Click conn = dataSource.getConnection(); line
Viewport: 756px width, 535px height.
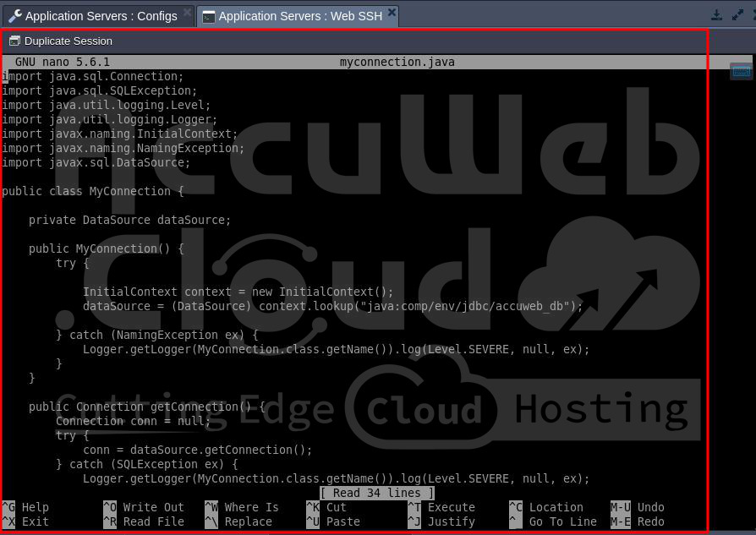[197, 450]
